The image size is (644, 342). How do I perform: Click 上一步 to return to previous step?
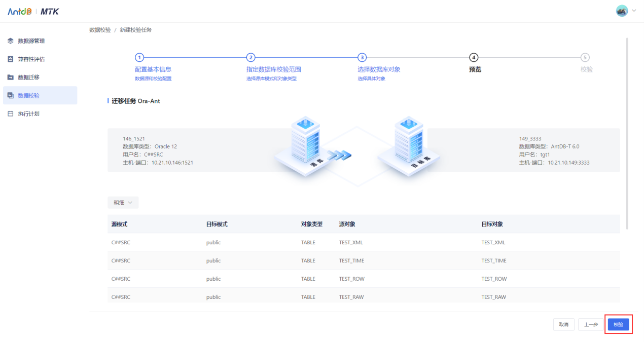point(591,324)
